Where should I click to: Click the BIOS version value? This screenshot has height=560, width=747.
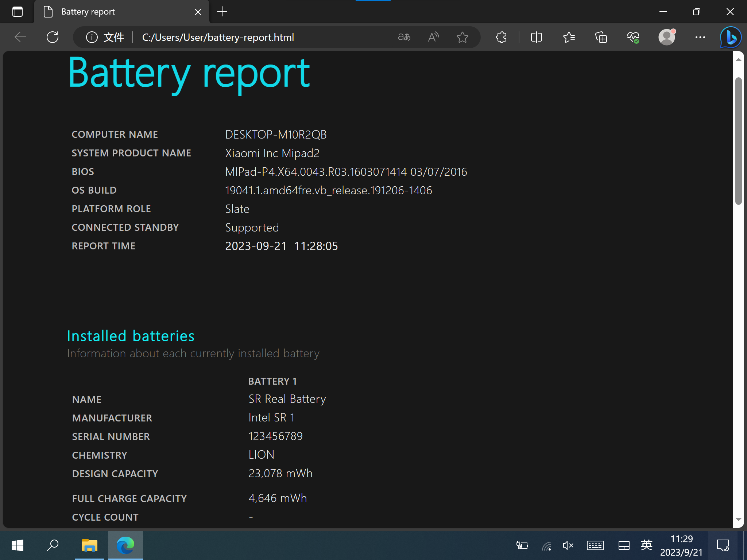pos(346,172)
